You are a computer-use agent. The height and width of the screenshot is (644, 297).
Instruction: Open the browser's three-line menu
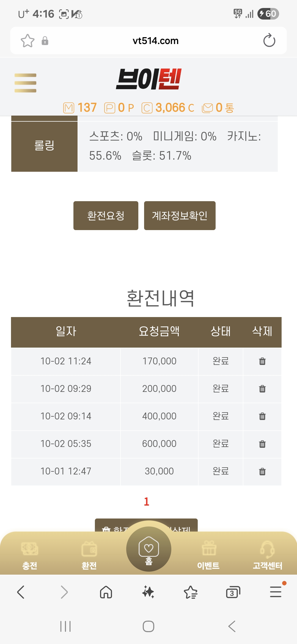point(276,592)
